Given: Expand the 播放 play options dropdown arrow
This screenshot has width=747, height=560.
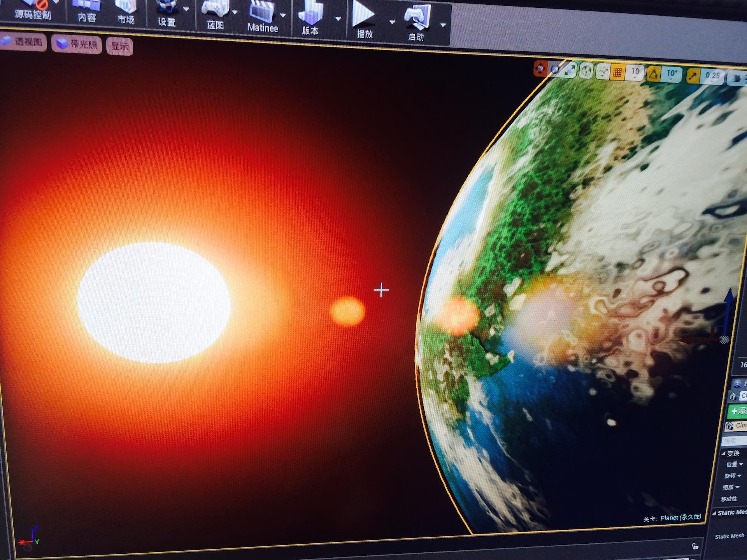Looking at the screenshot, I should tap(392, 22).
